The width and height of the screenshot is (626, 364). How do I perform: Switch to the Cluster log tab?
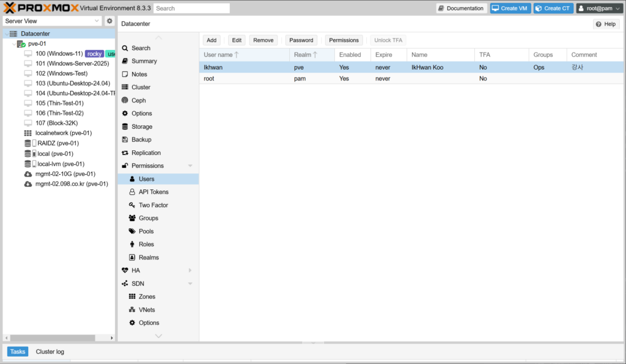click(x=50, y=352)
